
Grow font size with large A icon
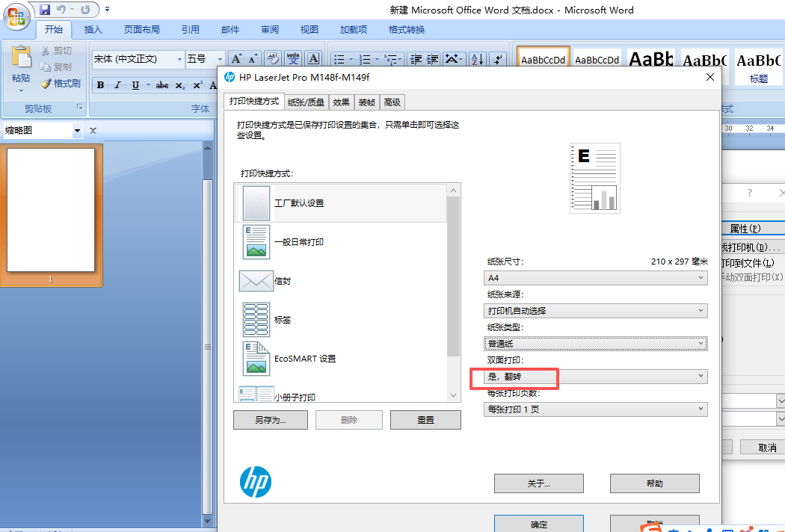click(x=235, y=59)
